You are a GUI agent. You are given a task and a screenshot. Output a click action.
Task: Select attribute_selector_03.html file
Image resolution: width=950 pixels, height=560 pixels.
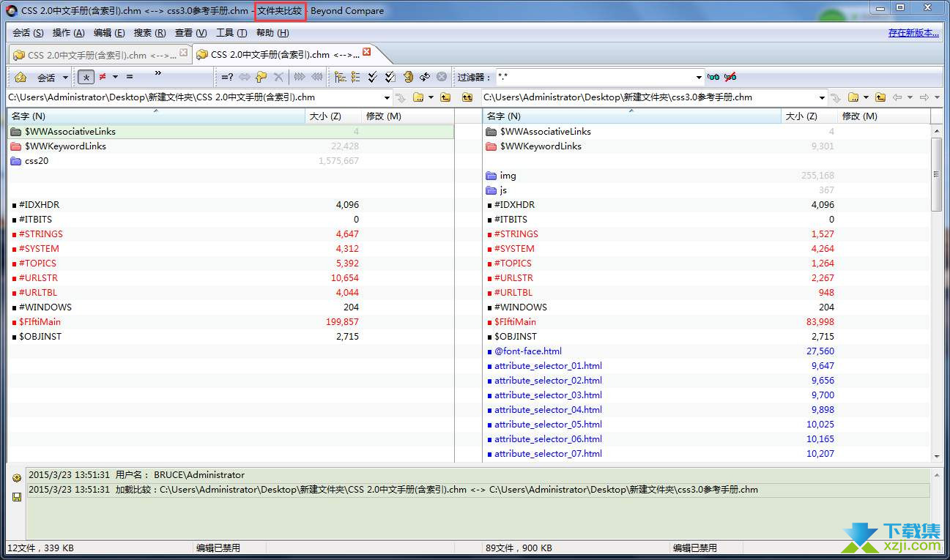pos(707,395)
